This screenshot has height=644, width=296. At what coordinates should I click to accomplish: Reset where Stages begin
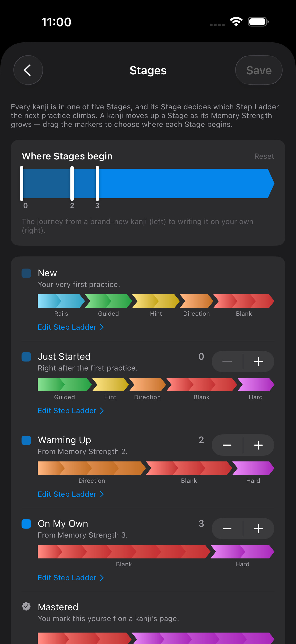click(264, 156)
